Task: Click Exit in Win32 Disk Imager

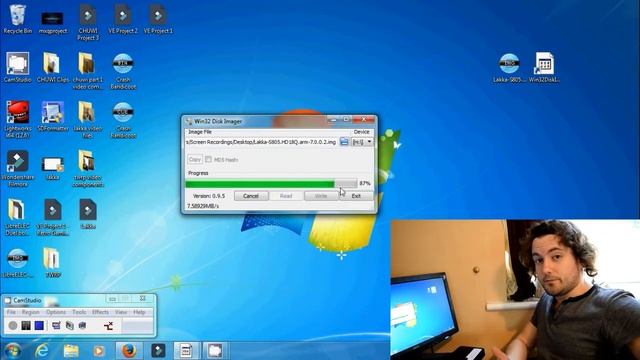Action: [x=356, y=196]
